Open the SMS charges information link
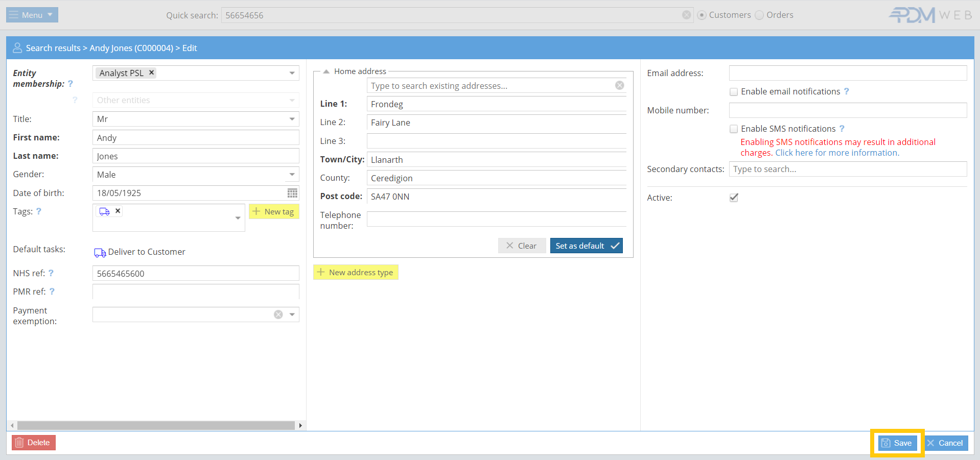Viewport: 980px width, 460px height. coord(837,153)
